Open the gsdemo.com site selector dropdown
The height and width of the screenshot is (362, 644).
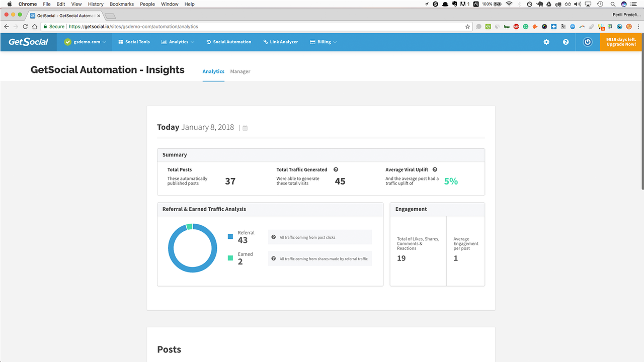coord(85,42)
